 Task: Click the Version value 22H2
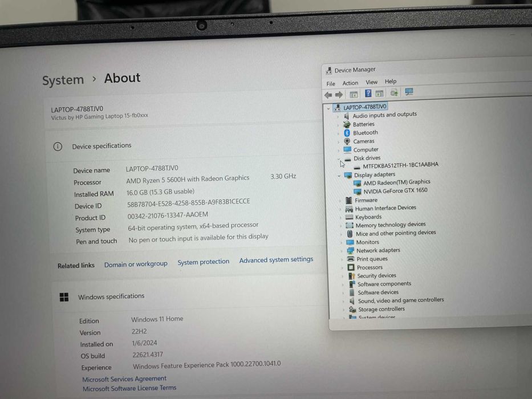pyautogui.click(x=139, y=332)
